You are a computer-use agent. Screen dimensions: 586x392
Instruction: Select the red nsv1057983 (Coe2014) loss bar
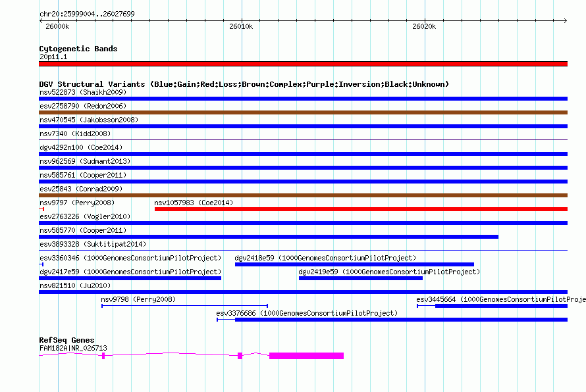pyautogui.click(x=361, y=209)
